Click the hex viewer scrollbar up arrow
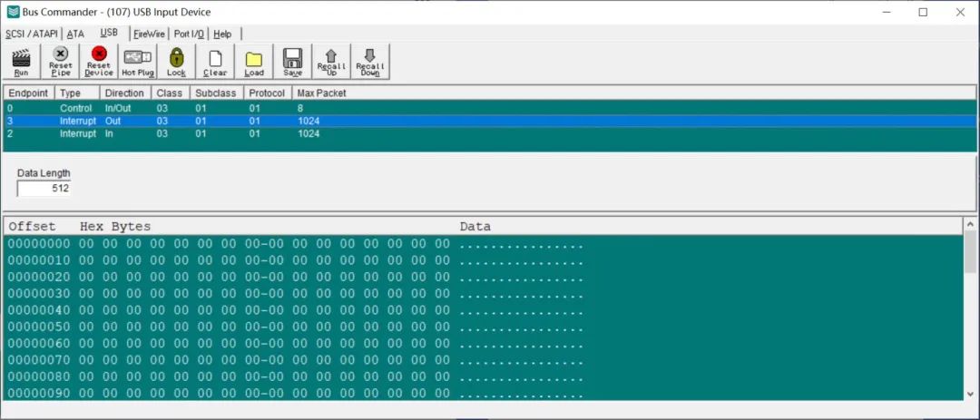This screenshot has height=420, width=980. click(x=971, y=224)
